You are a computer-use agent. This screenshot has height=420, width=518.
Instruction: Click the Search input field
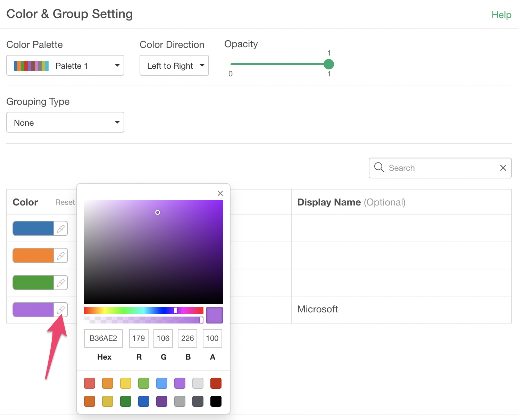click(x=440, y=168)
